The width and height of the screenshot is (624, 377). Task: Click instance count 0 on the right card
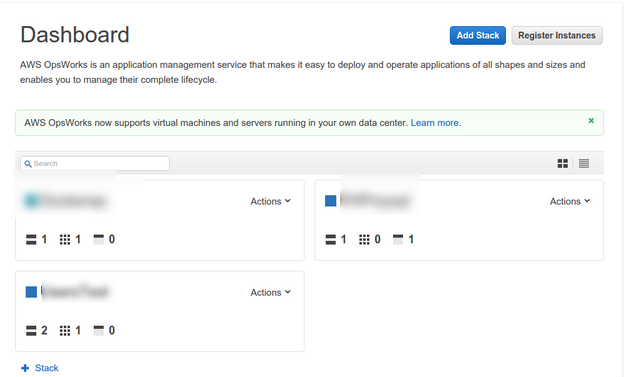tap(377, 239)
